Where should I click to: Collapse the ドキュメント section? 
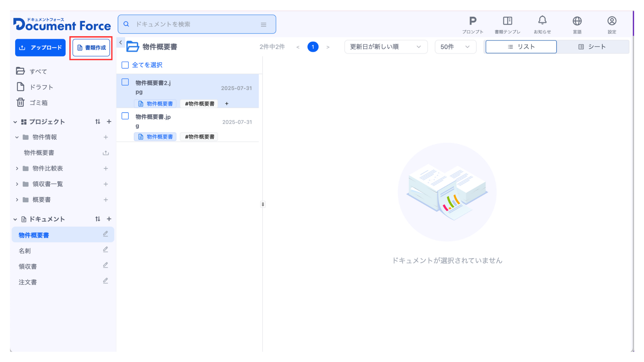15,219
